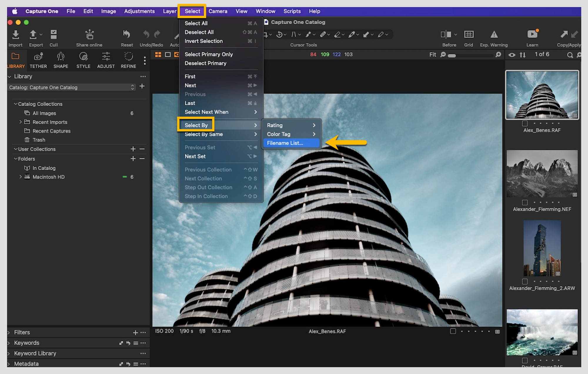The height and width of the screenshot is (374, 588).
Task: Open the Shape tool tab
Action: [x=61, y=60]
